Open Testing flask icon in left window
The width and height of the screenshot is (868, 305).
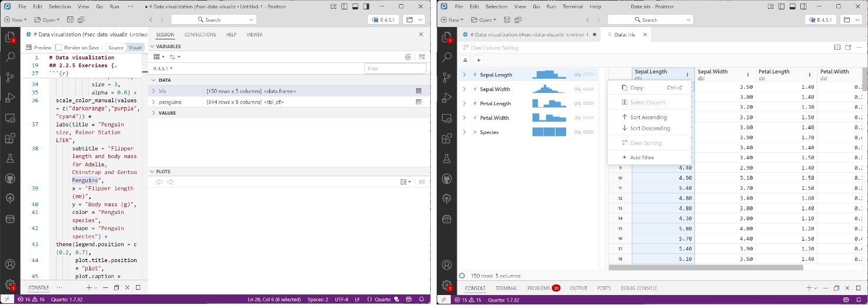point(10,159)
